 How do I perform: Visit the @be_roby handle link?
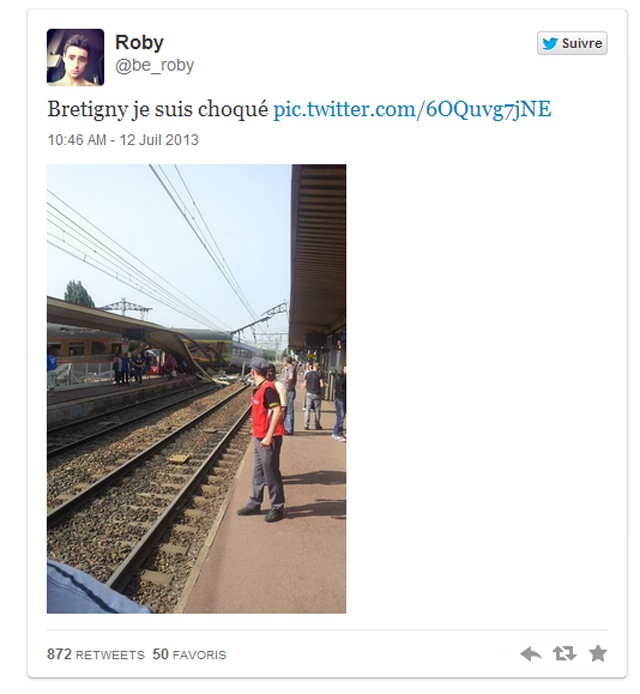pyautogui.click(x=154, y=65)
